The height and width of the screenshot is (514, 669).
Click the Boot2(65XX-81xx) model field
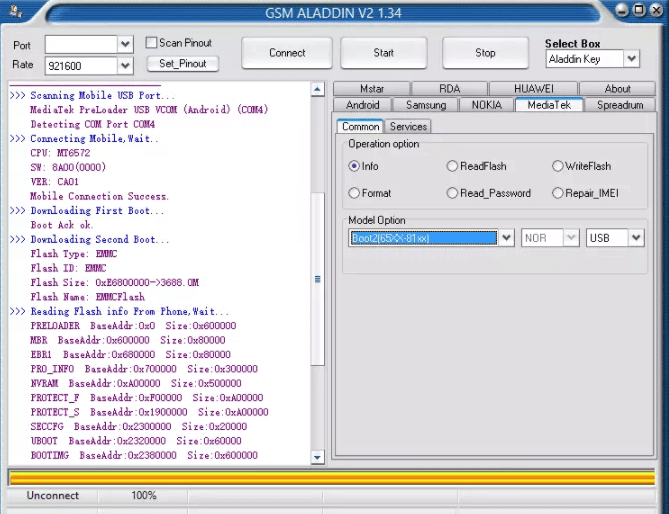[423, 238]
